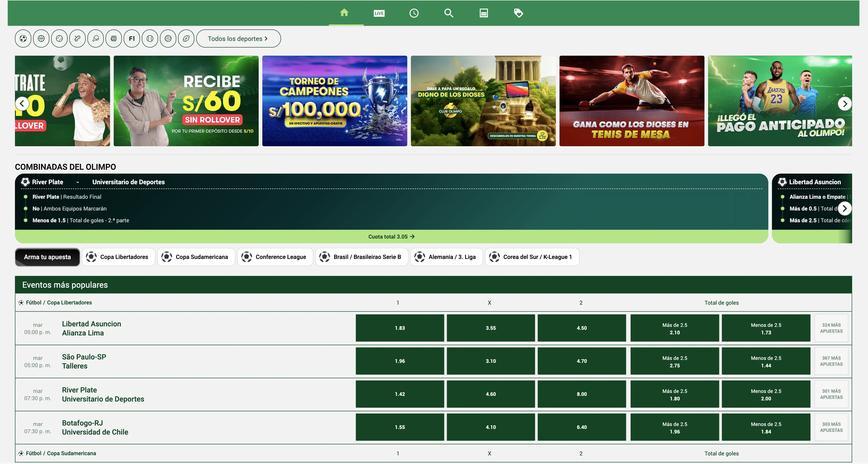Viewport: 868px width, 464px height.
Task: Bet Universitario de Deportes win at 8.00
Action: 582,394
